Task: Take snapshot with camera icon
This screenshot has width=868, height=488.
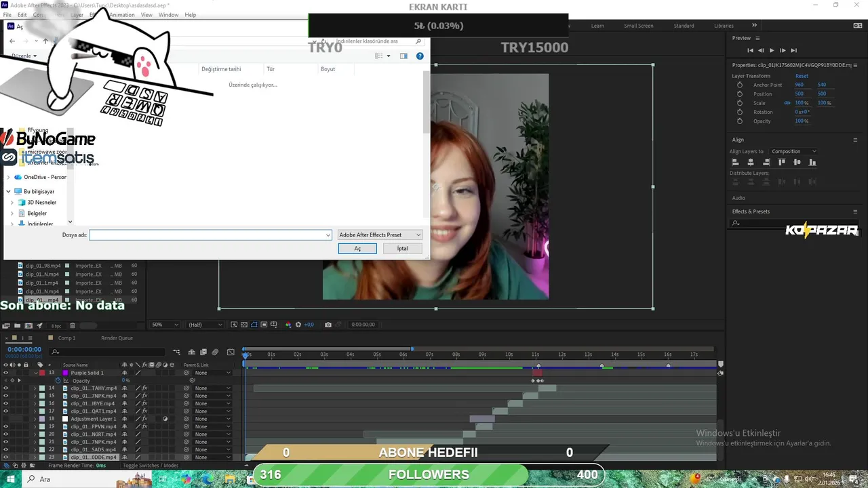Action: click(328, 325)
